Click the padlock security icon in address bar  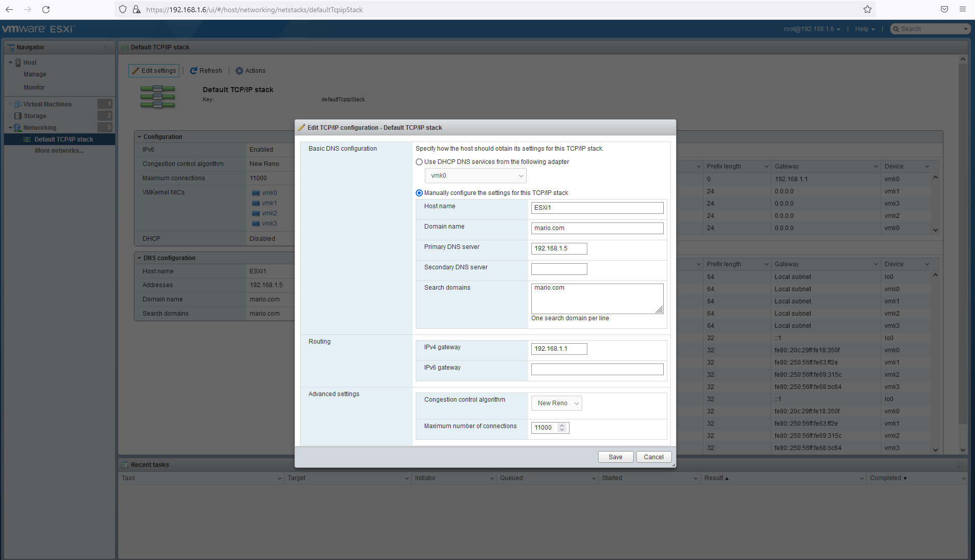coord(137,9)
